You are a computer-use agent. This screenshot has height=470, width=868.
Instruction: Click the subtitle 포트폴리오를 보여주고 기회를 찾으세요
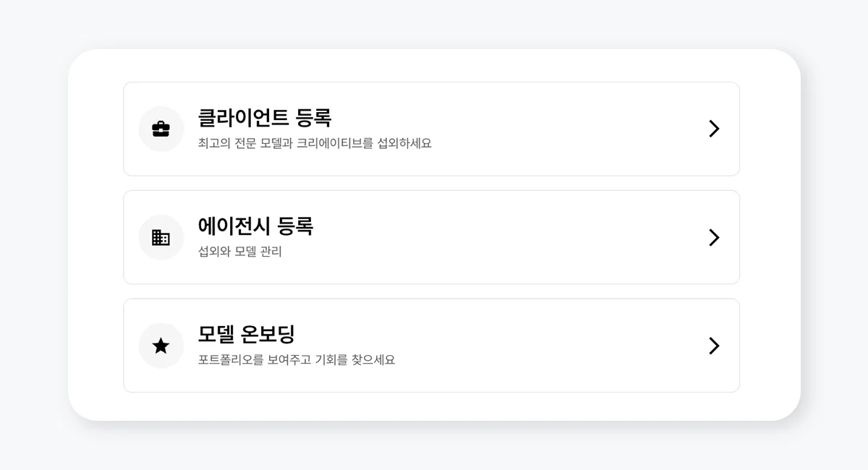(x=297, y=359)
